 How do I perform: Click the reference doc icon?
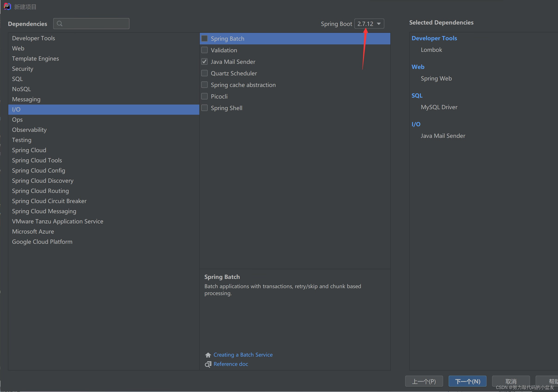(x=208, y=364)
